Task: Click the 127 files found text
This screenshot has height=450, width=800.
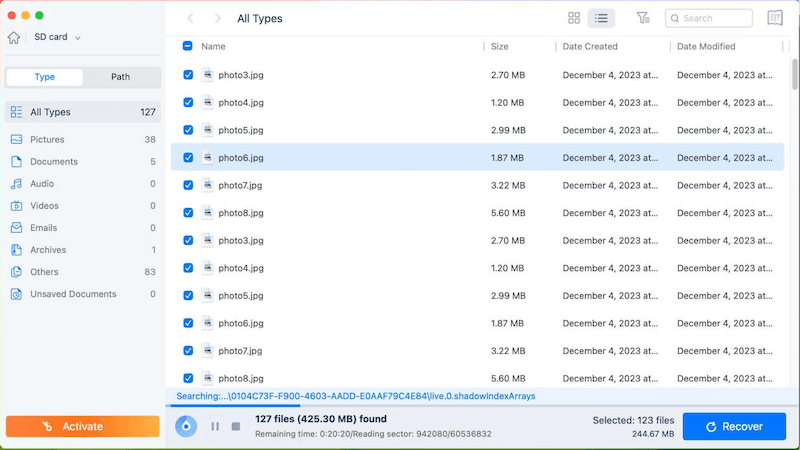Action: point(321,419)
